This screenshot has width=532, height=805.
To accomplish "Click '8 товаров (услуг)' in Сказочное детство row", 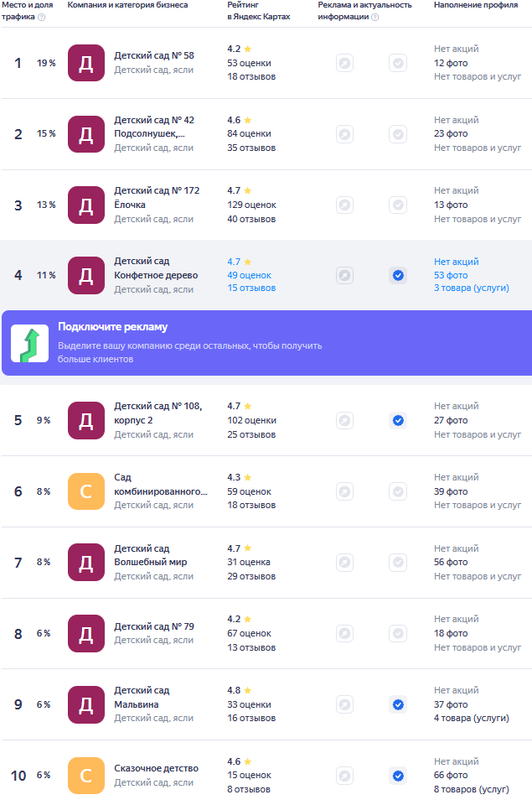I will pyautogui.click(x=472, y=789).
